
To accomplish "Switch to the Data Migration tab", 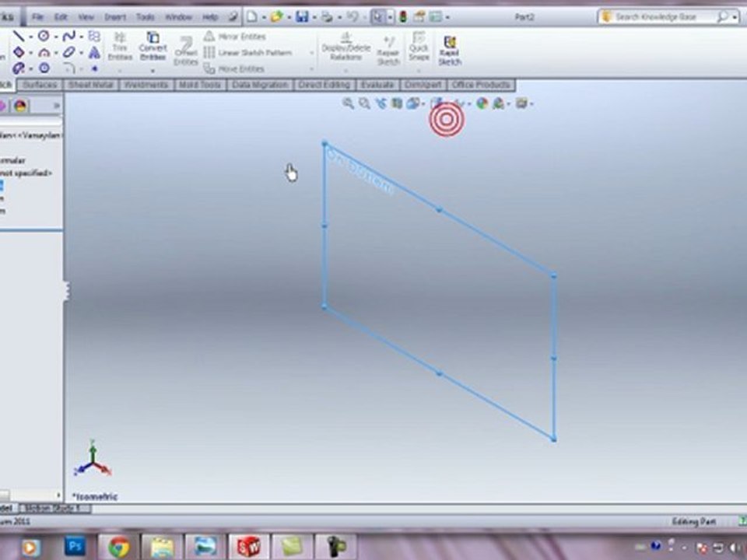I will tap(260, 86).
